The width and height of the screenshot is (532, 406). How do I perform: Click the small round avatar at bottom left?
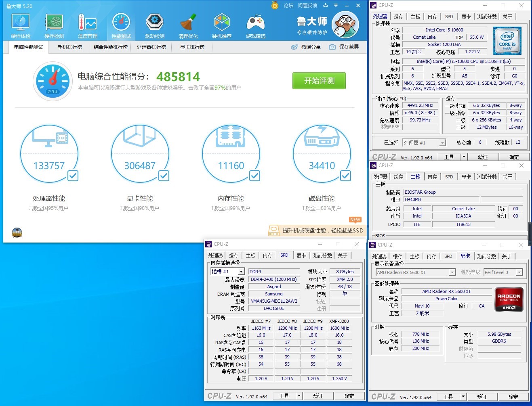click(17, 232)
